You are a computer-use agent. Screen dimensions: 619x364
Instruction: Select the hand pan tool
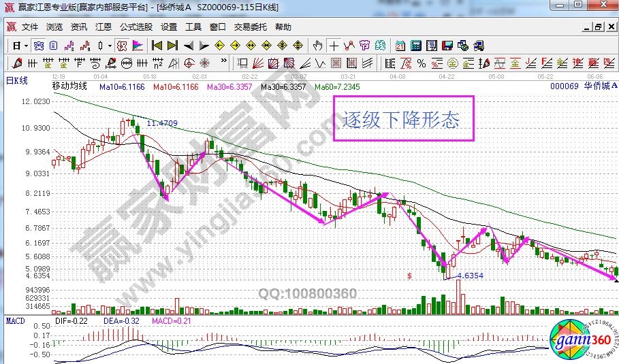pyautogui.click(x=318, y=46)
